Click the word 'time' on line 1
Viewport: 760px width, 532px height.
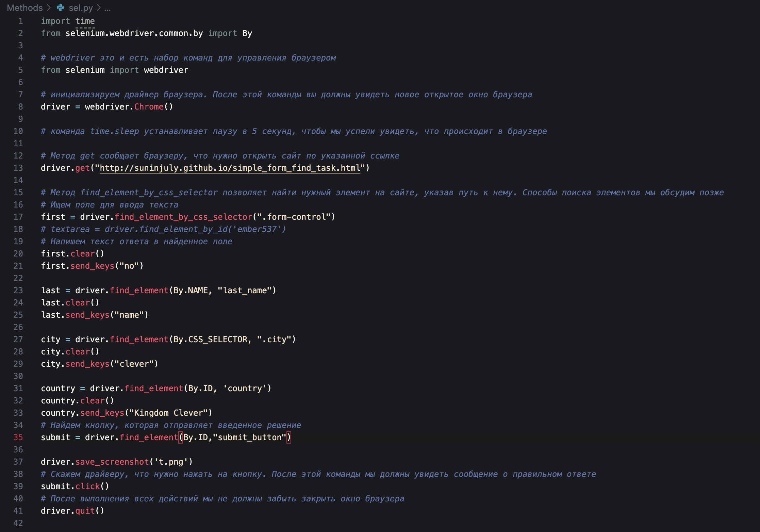(x=85, y=21)
